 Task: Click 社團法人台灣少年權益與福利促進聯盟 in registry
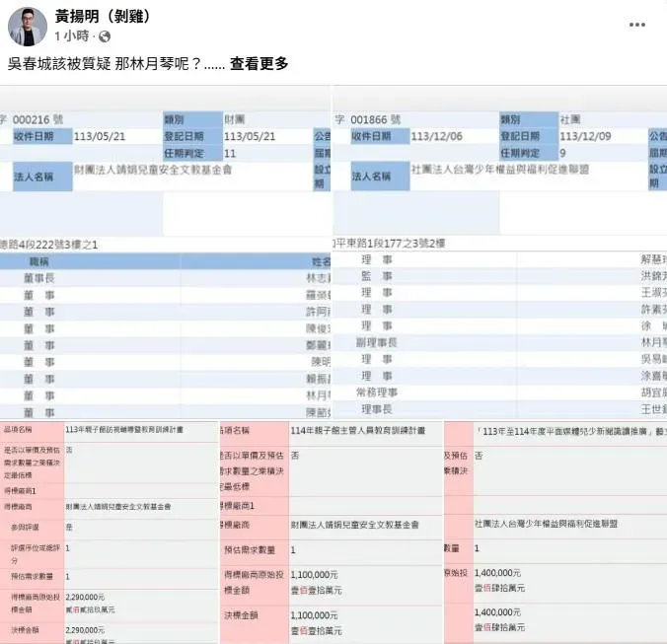click(500, 170)
